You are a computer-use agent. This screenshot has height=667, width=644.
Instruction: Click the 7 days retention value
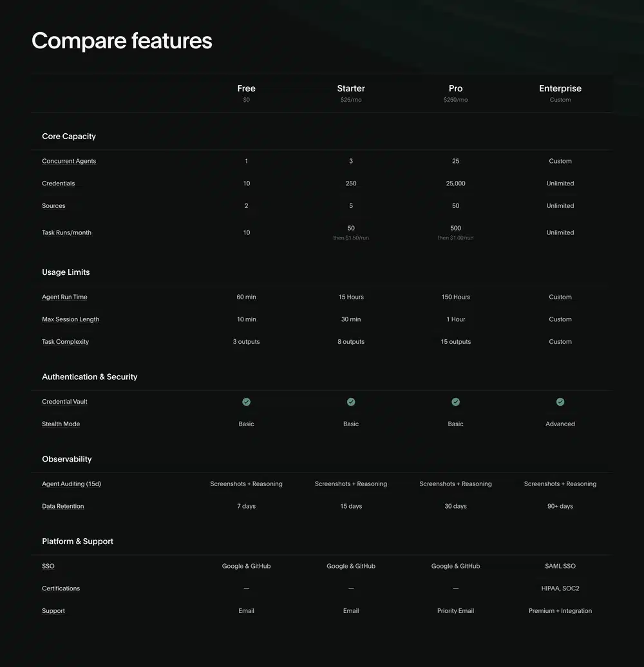click(246, 506)
